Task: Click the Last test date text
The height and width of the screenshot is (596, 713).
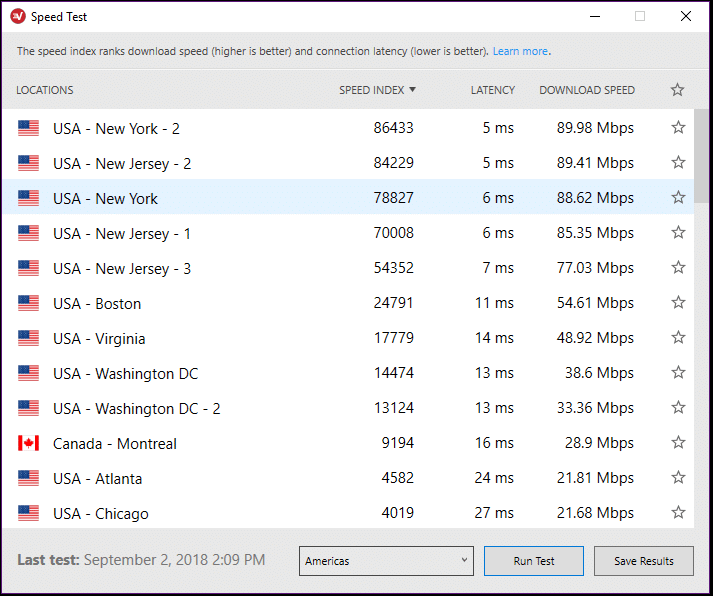Action: [141, 560]
